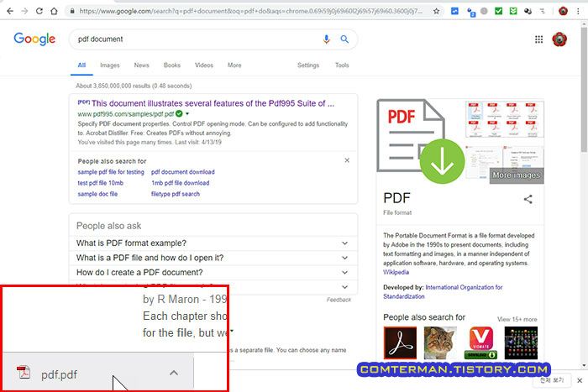Start voice search with microphone icon
The width and height of the screenshot is (588, 392).
pyautogui.click(x=326, y=39)
